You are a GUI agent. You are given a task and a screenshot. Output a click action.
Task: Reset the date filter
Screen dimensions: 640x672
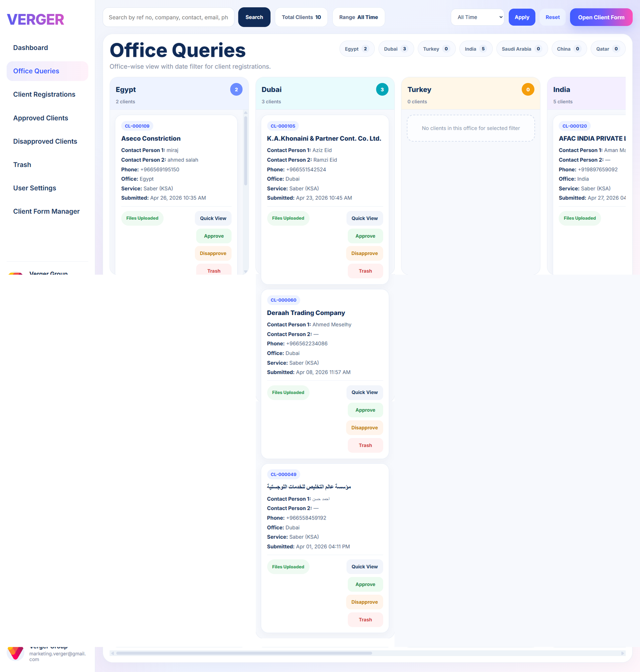pyautogui.click(x=553, y=17)
